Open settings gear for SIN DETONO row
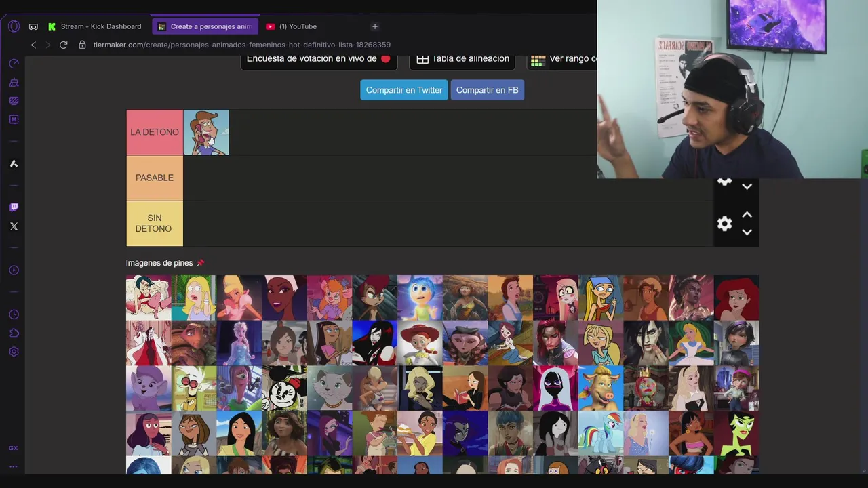 [x=724, y=224]
